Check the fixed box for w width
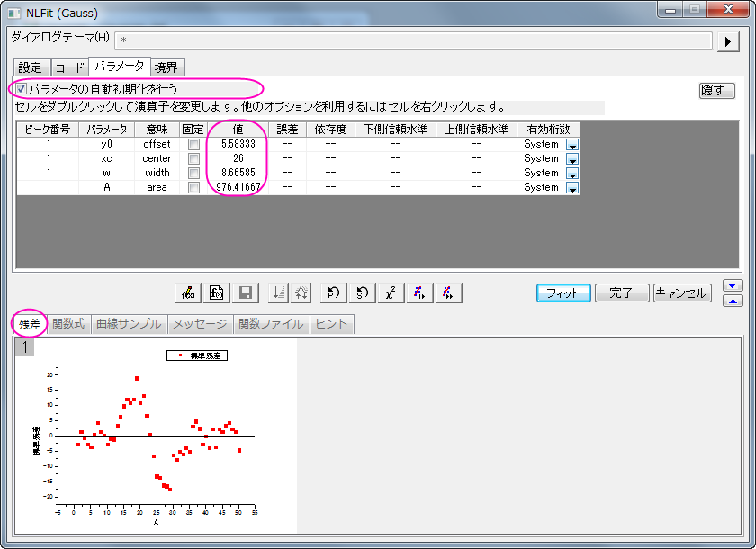This screenshot has height=549, width=756. [x=193, y=173]
